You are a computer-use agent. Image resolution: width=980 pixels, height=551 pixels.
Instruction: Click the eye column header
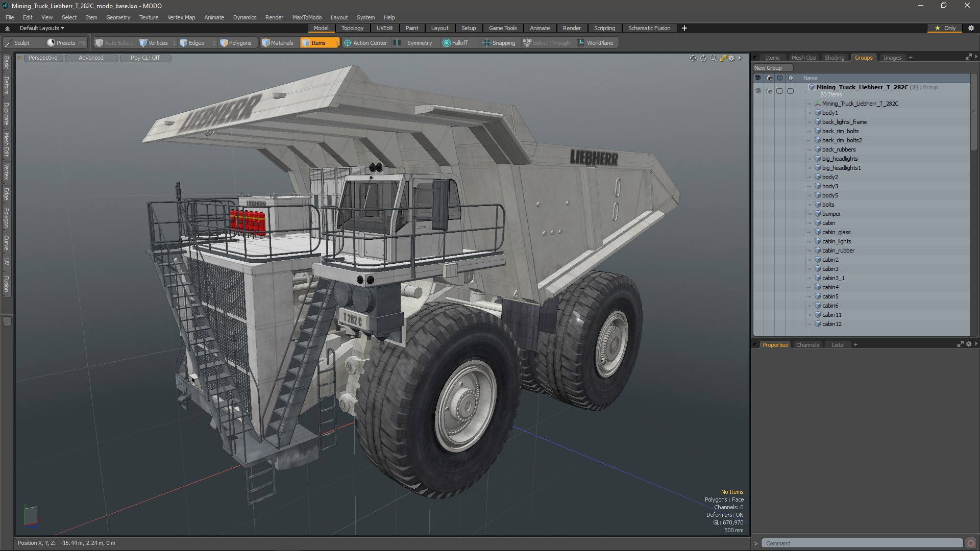[x=758, y=78]
